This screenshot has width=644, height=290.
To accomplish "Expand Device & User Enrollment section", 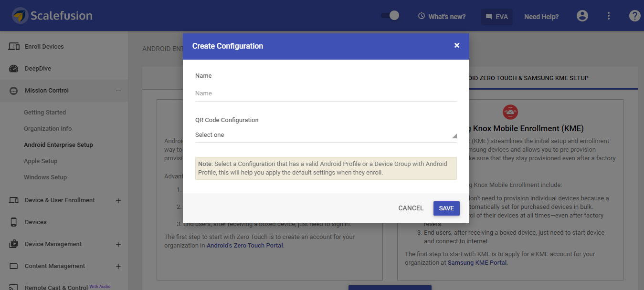I will pos(118,200).
